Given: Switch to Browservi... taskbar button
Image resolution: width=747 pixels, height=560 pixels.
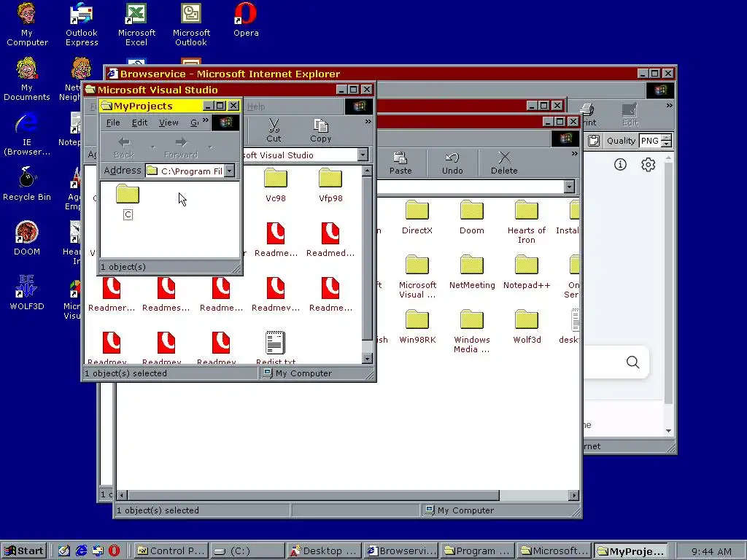Looking at the screenshot, I should 402,551.
